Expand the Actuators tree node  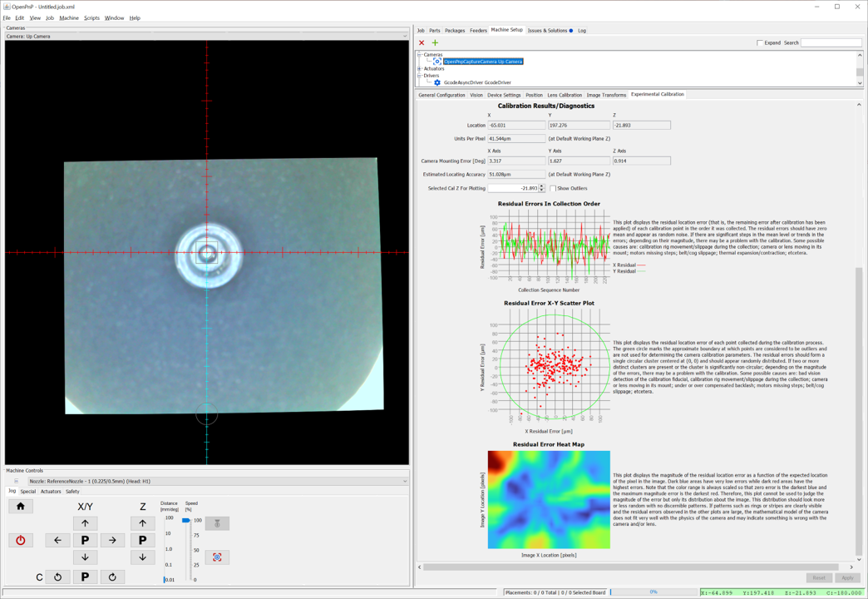pos(418,67)
